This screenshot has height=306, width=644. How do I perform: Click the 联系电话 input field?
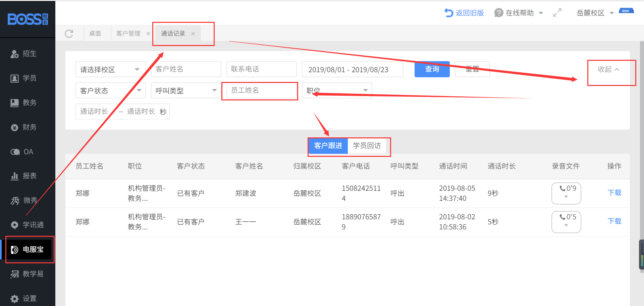click(262, 69)
